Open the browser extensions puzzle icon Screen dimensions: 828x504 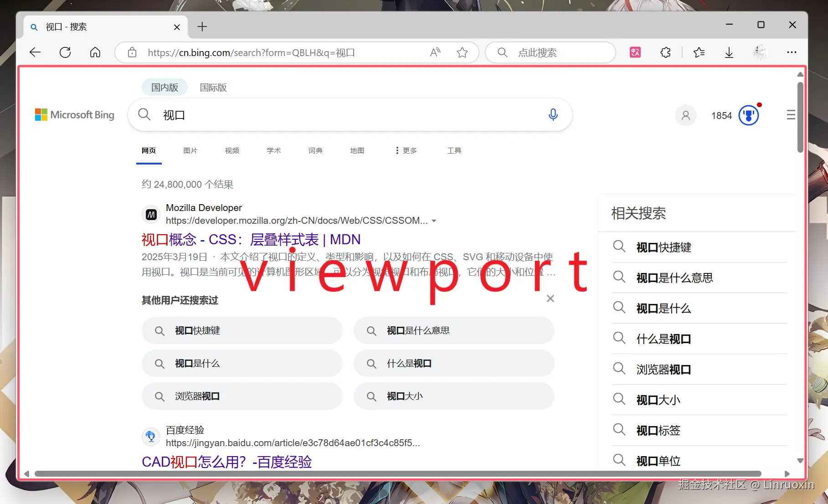pos(665,52)
